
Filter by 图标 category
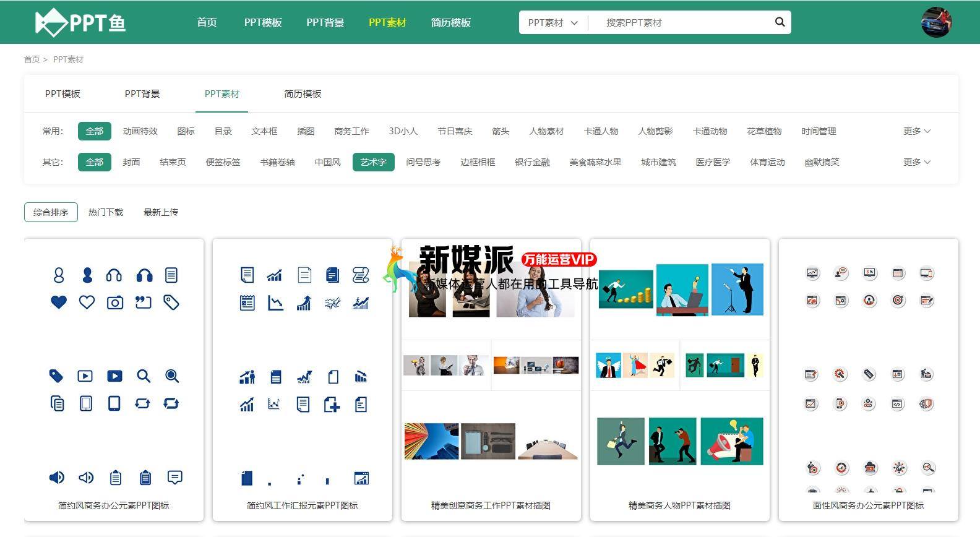click(186, 131)
